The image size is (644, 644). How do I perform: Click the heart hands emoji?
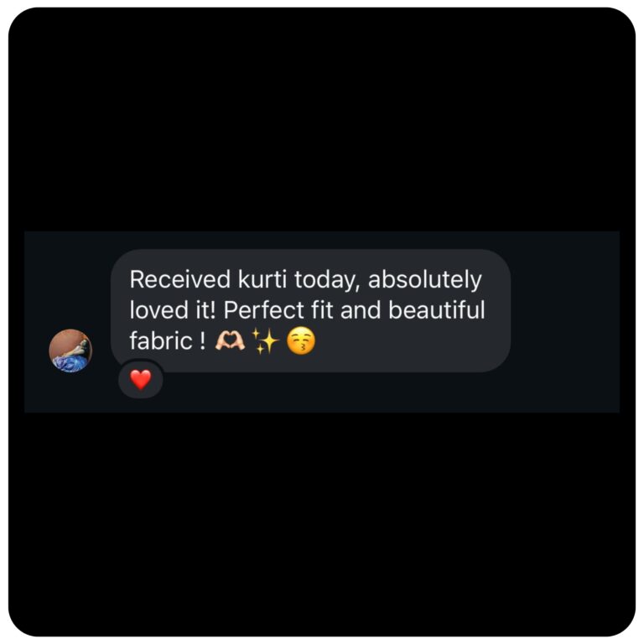click(230, 341)
